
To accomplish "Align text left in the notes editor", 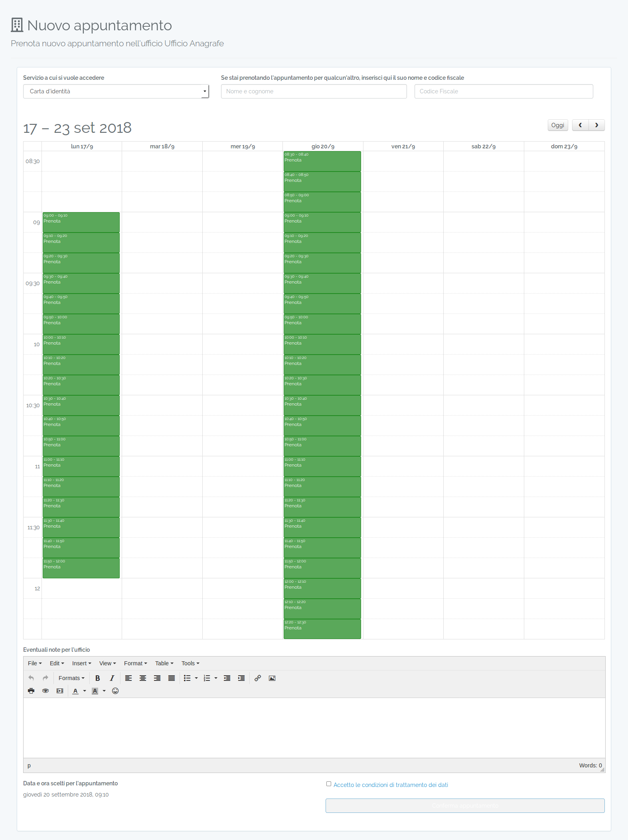I will tap(128, 678).
